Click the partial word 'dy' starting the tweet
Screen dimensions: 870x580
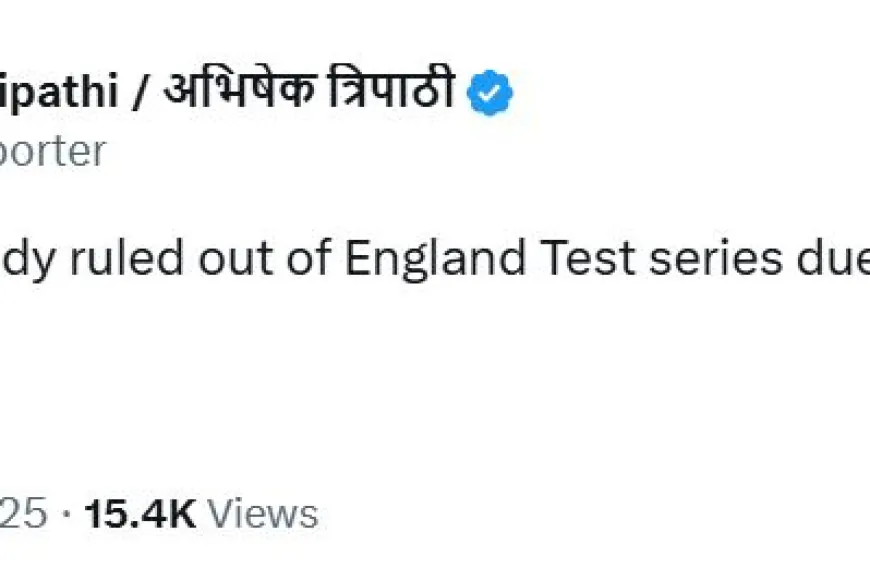tap(28, 259)
